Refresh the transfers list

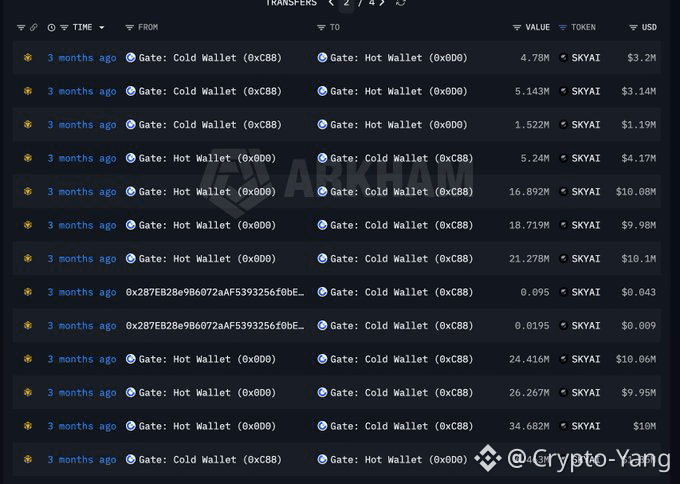click(x=401, y=3)
